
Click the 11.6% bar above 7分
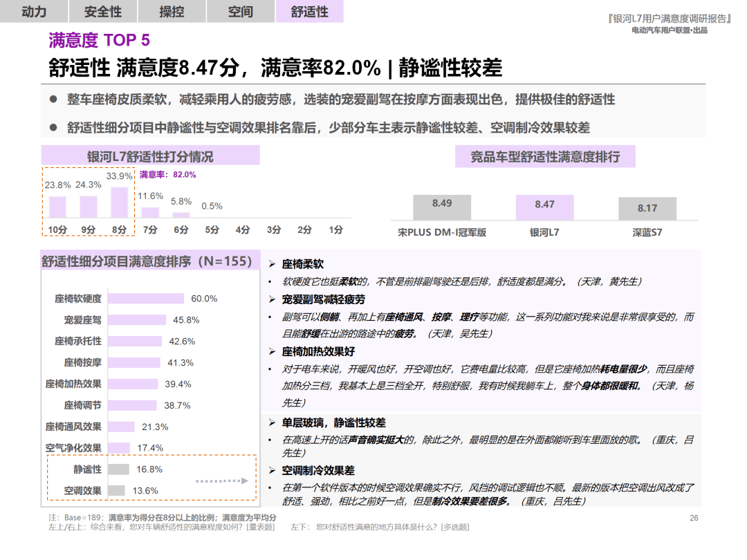click(150, 213)
